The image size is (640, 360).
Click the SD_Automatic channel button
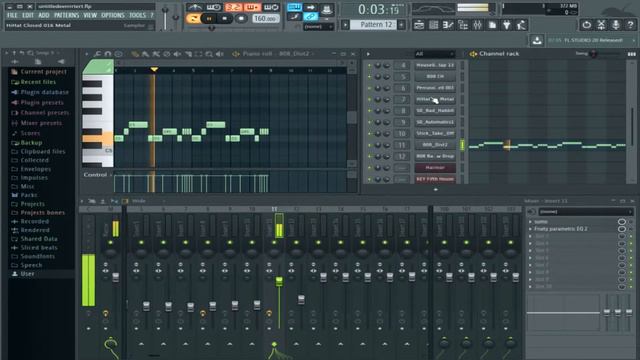click(x=435, y=122)
